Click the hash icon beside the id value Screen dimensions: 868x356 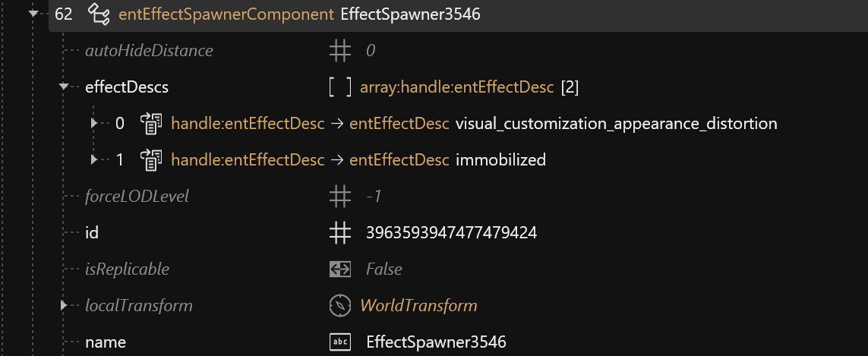coord(339,233)
